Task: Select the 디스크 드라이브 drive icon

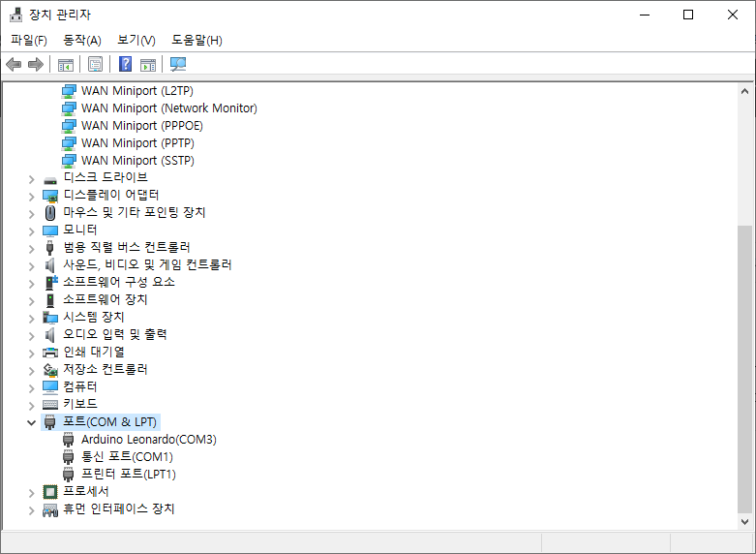Action: coord(50,180)
